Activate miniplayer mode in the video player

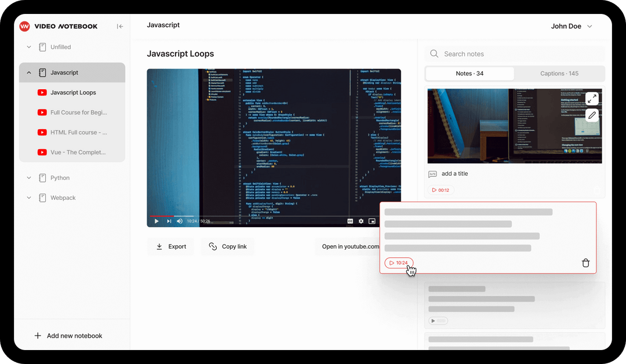point(372,221)
